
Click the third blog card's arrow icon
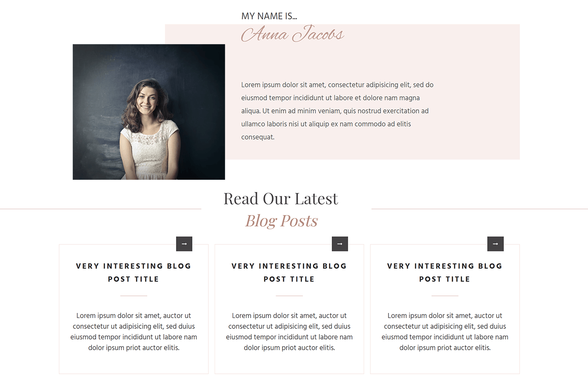(x=495, y=244)
